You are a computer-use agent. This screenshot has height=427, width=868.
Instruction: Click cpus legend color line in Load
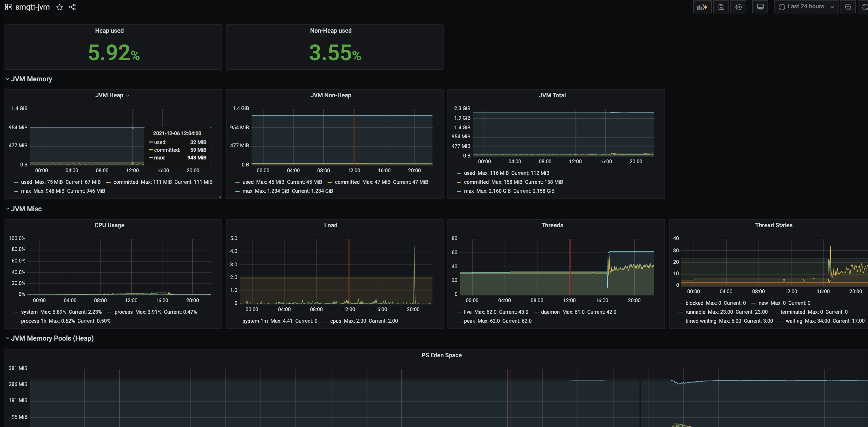tap(325, 321)
